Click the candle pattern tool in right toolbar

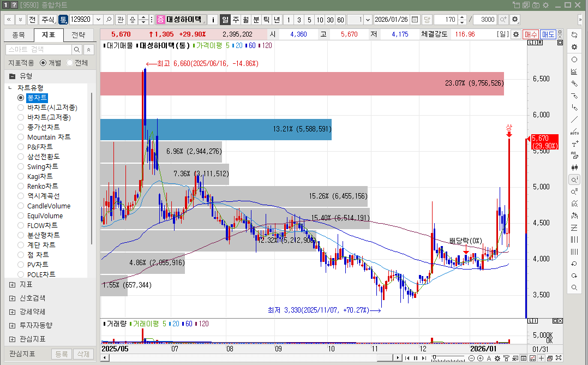coord(574,167)
